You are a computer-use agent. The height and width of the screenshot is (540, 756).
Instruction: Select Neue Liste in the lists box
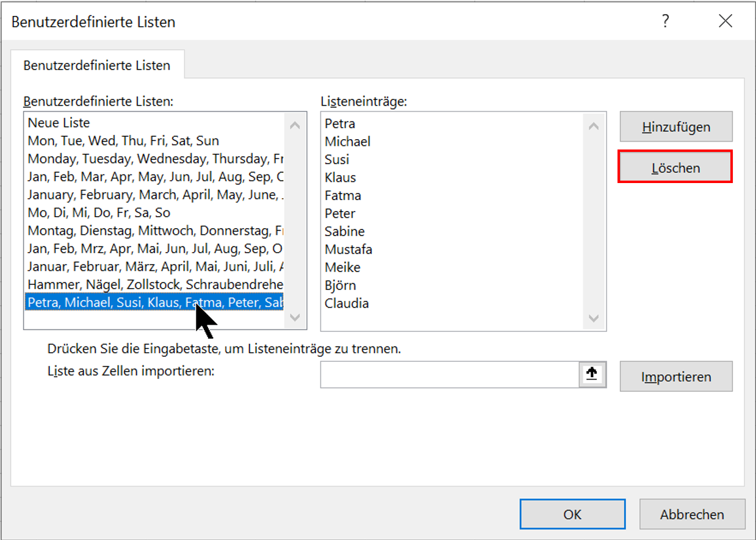[154, 123]
